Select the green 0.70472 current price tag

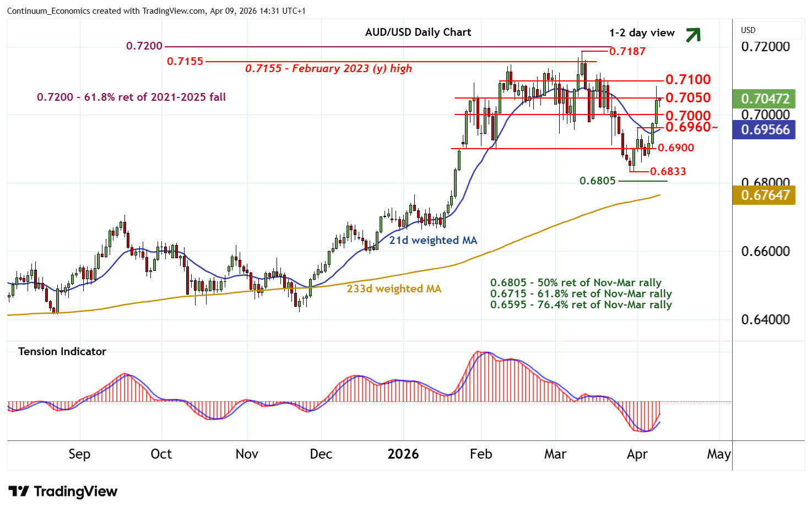(764, 99)
